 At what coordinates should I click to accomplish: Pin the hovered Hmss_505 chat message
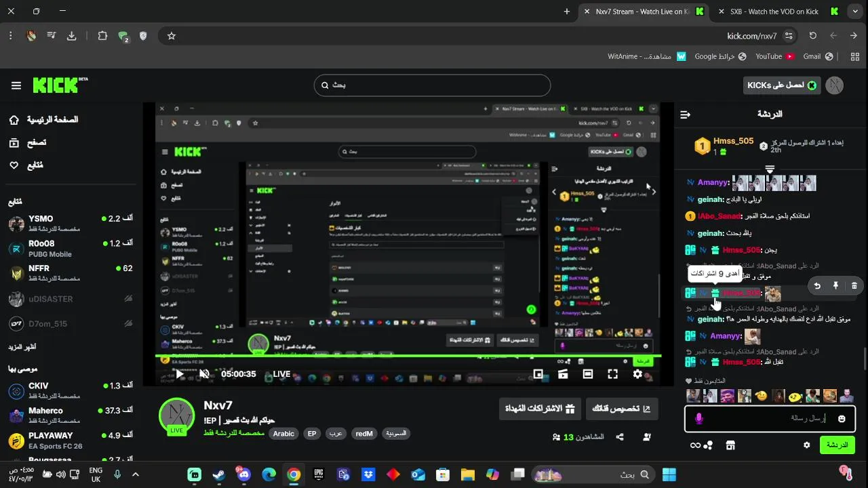[x=835, y=286]
